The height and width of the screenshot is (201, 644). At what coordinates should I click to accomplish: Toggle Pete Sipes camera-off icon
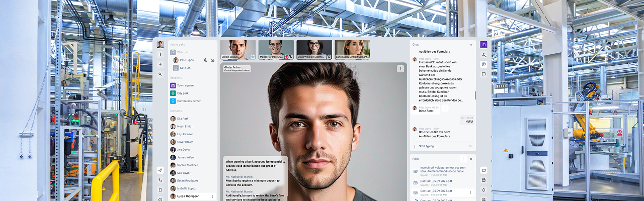pos(212,60)
